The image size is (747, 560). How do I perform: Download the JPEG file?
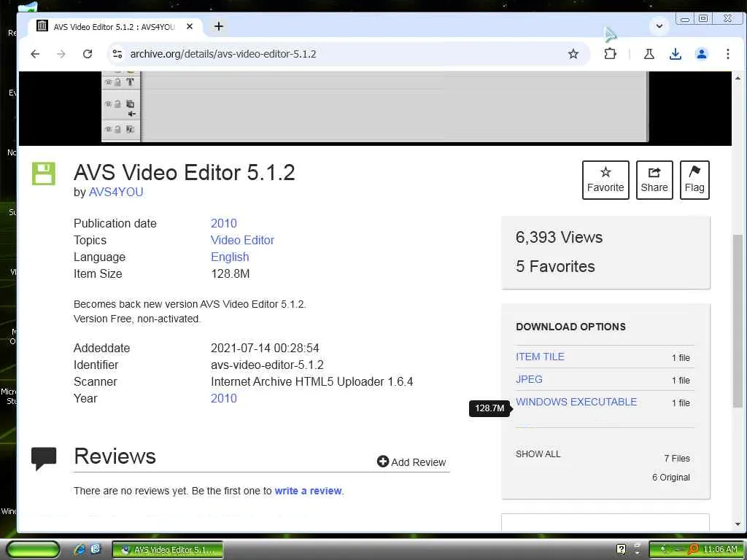[529, 379]
